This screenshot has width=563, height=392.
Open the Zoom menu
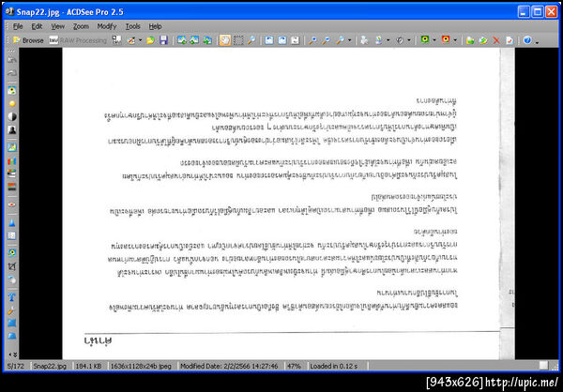tap(81, 26)
